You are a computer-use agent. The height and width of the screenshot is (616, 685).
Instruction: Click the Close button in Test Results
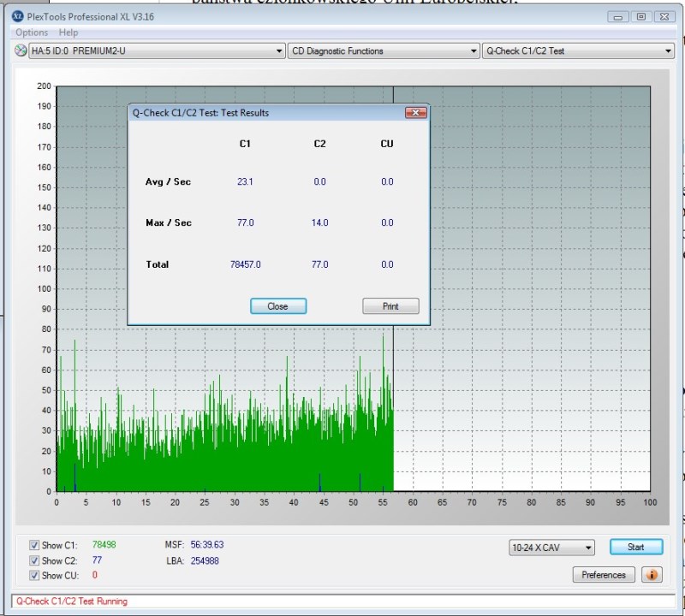pos(278,306)
